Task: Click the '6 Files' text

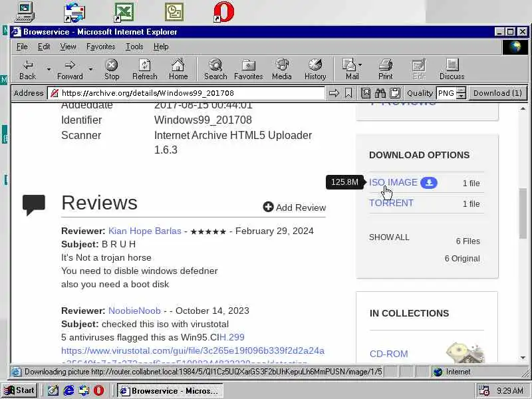Action: click(468, 241)
